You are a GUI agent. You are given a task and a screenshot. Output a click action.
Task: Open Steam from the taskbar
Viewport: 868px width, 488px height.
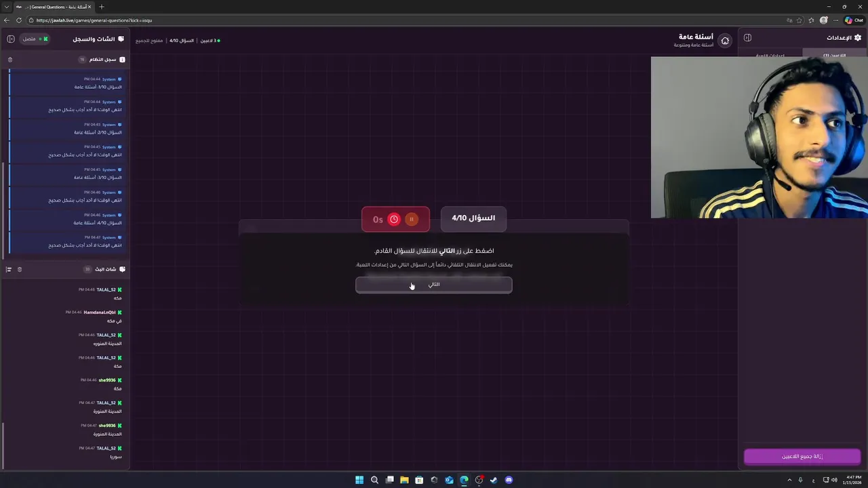494,480
